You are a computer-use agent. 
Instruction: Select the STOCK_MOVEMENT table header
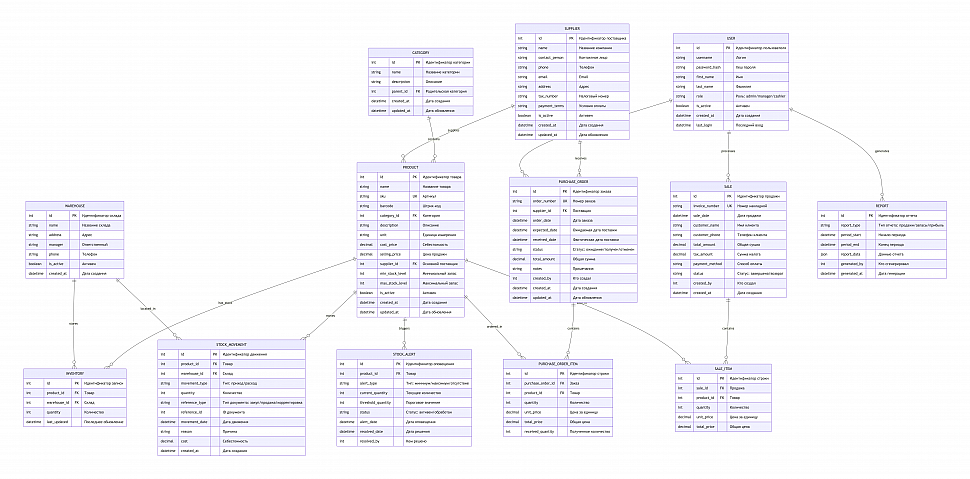tap(232, 344)
